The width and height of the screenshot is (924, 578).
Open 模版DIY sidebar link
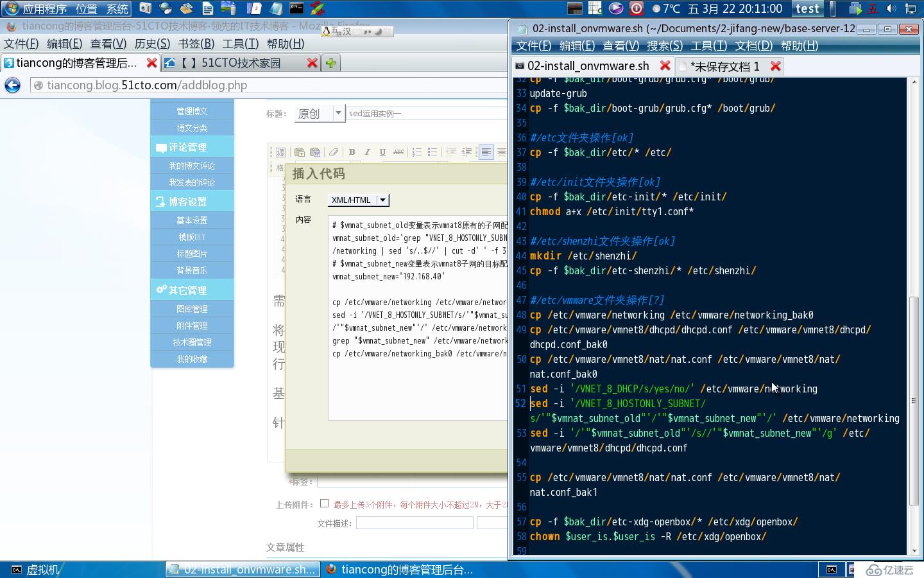coord(192,237)
